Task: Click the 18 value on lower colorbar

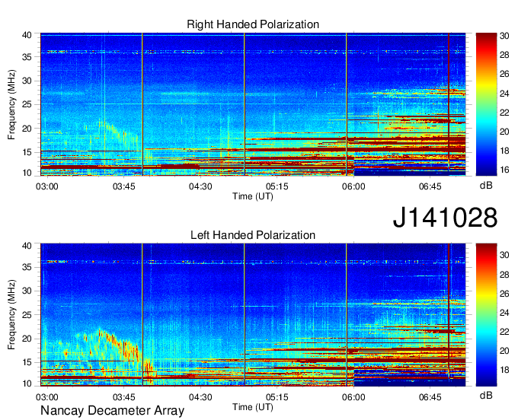Action: coord(504,371)
